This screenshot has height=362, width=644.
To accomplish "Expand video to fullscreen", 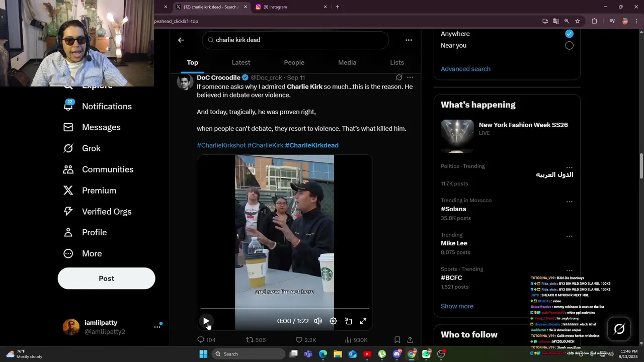I will [363, 321].
